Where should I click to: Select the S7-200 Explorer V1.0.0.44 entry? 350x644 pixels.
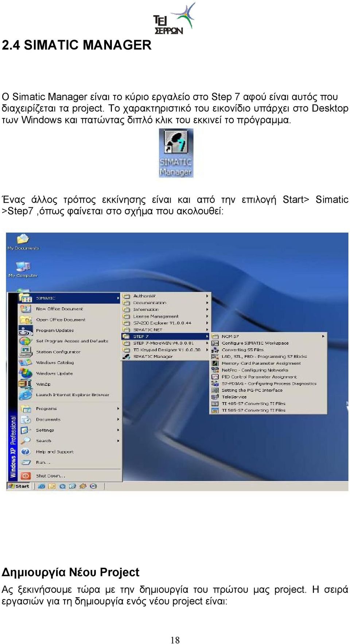[x=166, y=323]
